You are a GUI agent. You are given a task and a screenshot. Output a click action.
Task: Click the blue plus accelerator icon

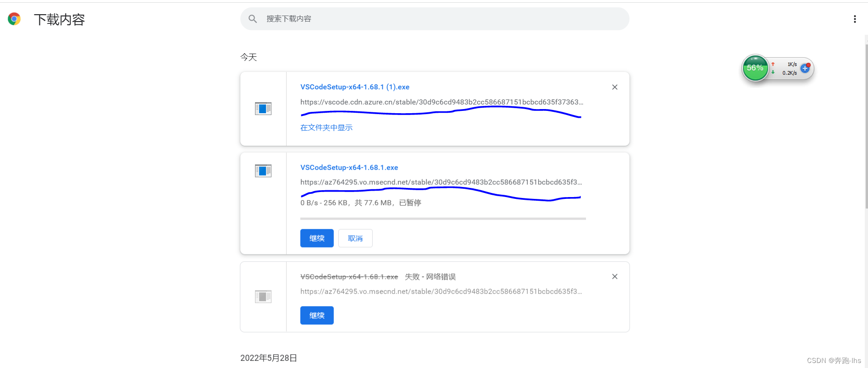point(805,68)
